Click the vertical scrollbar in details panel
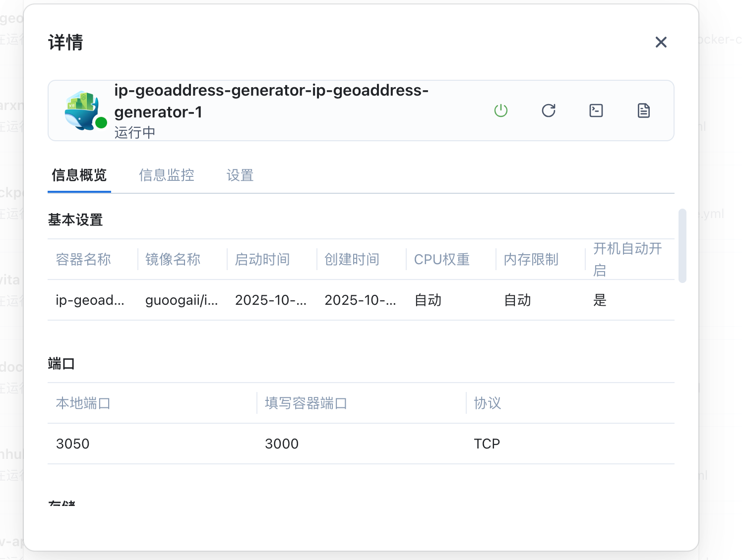Viewport: 742px width, 560px height. (x=682, y=246)
